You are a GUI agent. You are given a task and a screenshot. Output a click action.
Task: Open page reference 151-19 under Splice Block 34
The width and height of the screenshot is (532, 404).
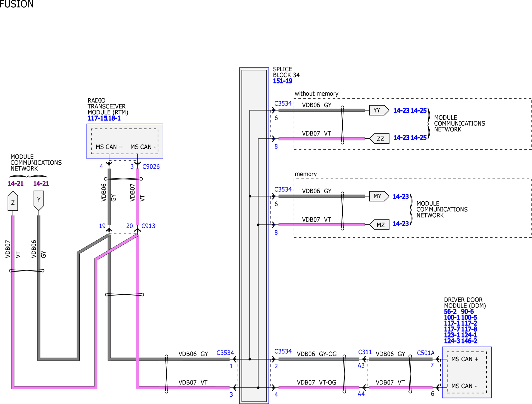[282, 81]
